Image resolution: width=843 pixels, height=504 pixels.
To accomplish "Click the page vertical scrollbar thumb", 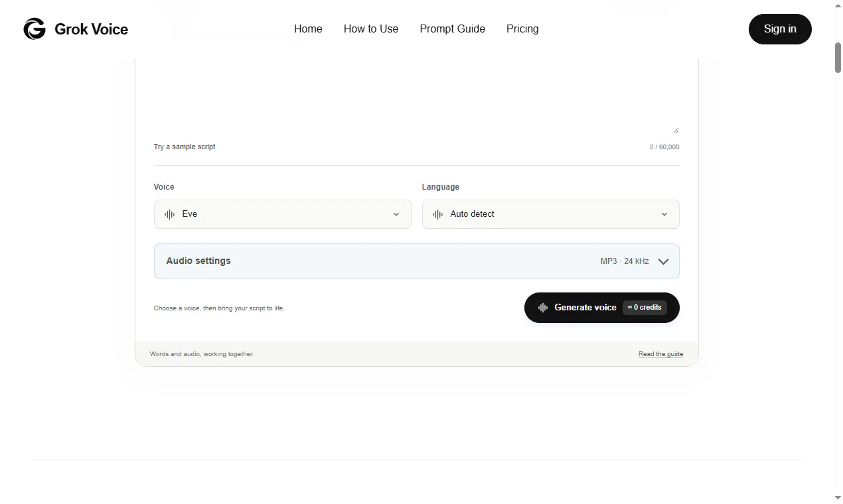I will pos(838,58).
